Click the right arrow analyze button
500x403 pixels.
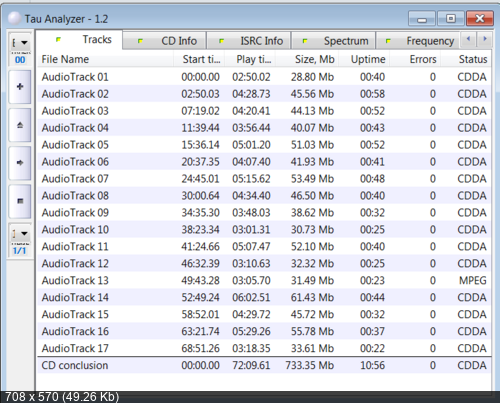pyautogui.click(x=20, y=163)
